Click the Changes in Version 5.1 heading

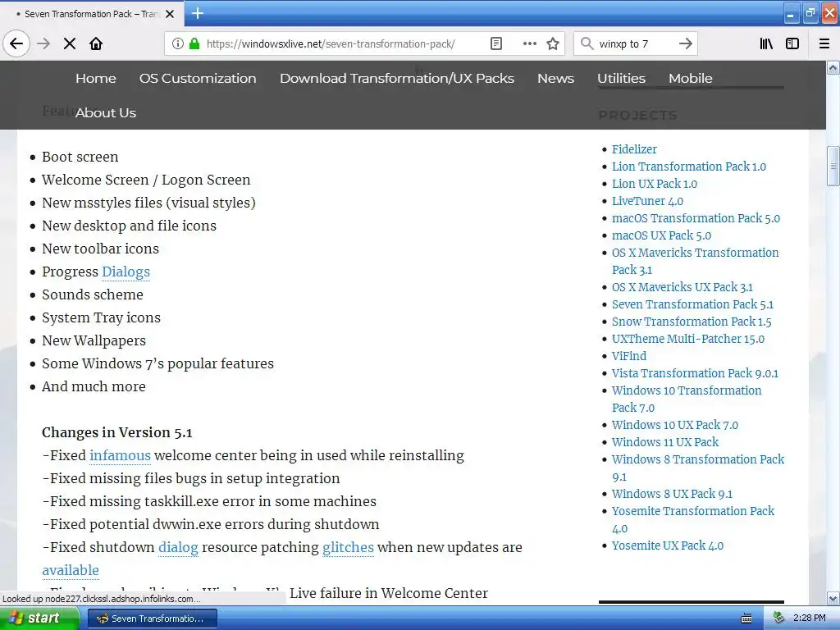[116, 432]
